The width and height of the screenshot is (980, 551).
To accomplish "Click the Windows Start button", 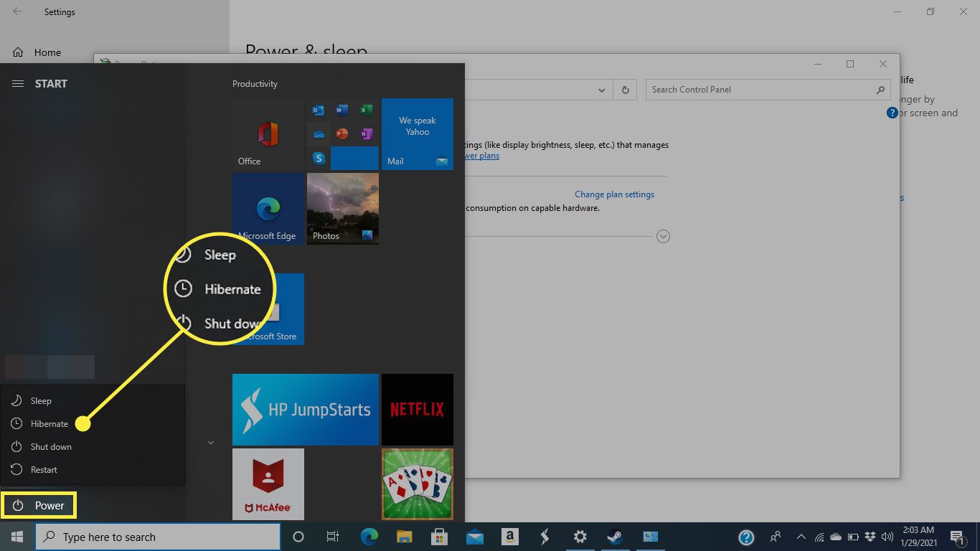I will [x=17, y=537].
